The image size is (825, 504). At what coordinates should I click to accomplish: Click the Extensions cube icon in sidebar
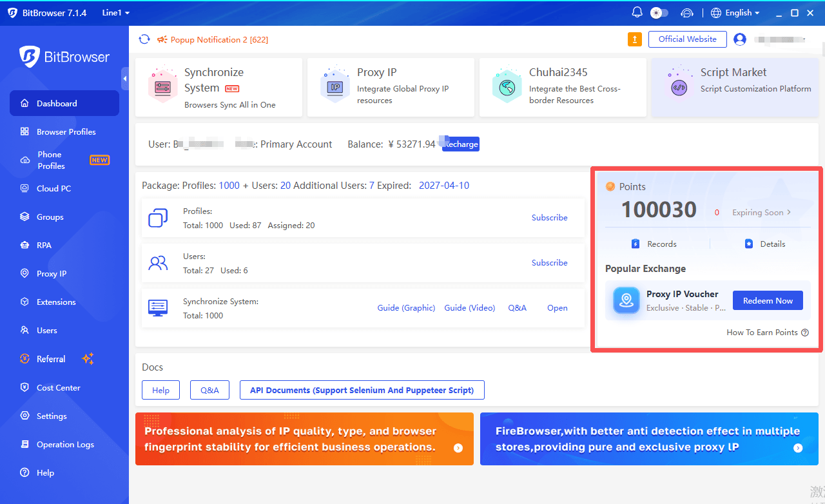[24, 302]
